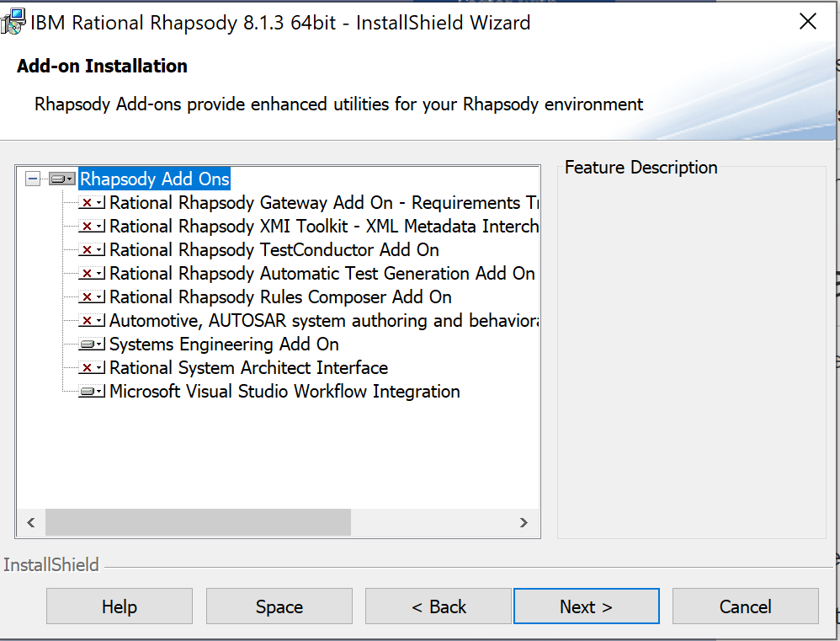Open install options for Rational System Architect Interface
The width and height of the screenshot is (840, 641).
click(92, 368)
